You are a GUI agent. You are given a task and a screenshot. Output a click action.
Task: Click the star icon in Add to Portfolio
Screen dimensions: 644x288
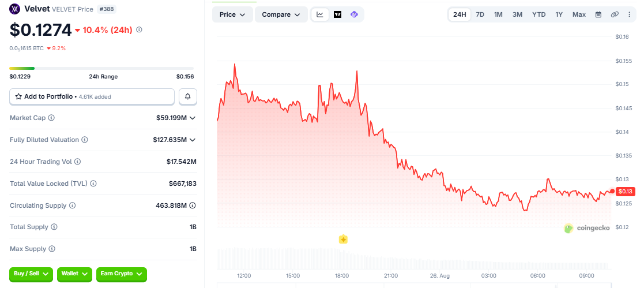point(18,97)
